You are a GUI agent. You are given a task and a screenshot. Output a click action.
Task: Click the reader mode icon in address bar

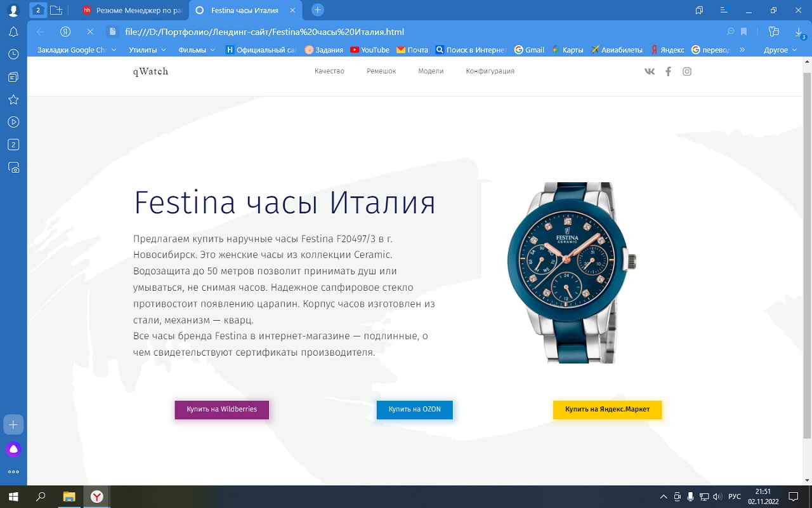pos(730,32)
